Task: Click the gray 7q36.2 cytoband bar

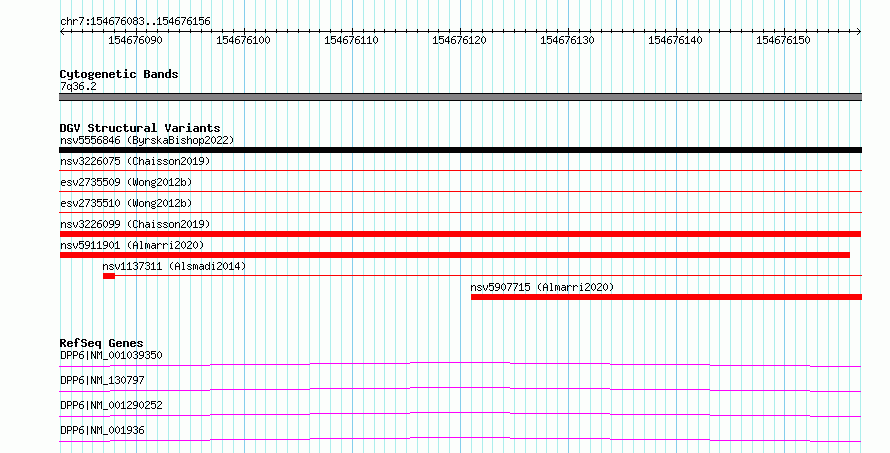Action: [x=460, y=97]
